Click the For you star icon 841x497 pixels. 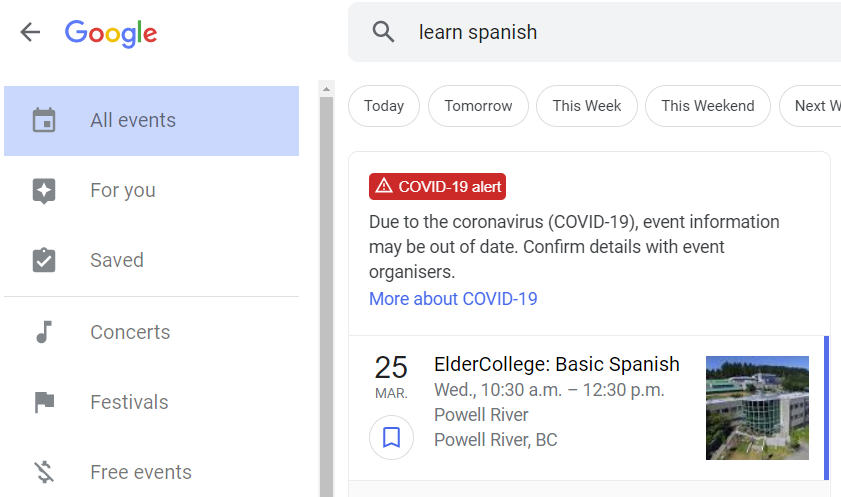(44, 191)
